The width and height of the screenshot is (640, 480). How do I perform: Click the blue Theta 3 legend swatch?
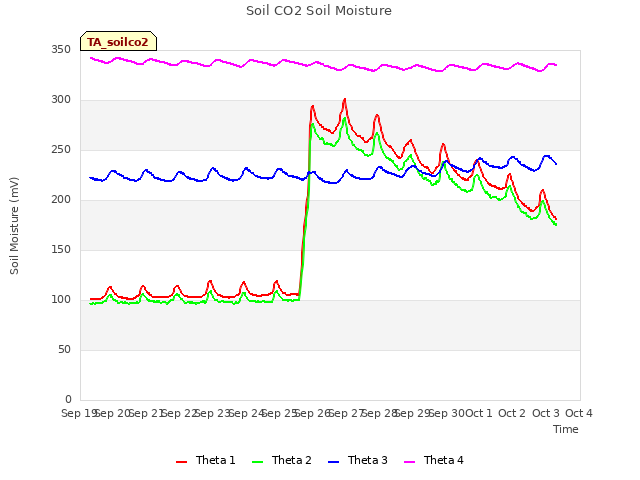pyautogui.click(x=333, y=462)
